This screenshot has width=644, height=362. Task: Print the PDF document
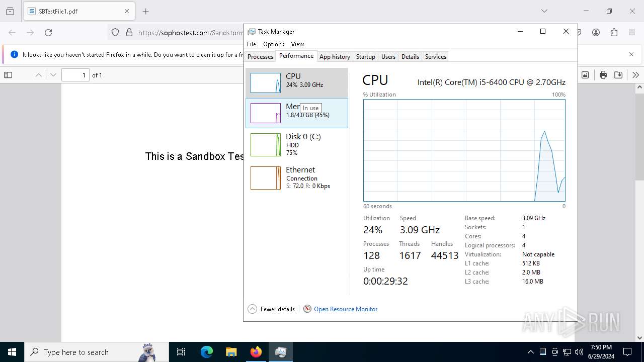tap(603, 75)
